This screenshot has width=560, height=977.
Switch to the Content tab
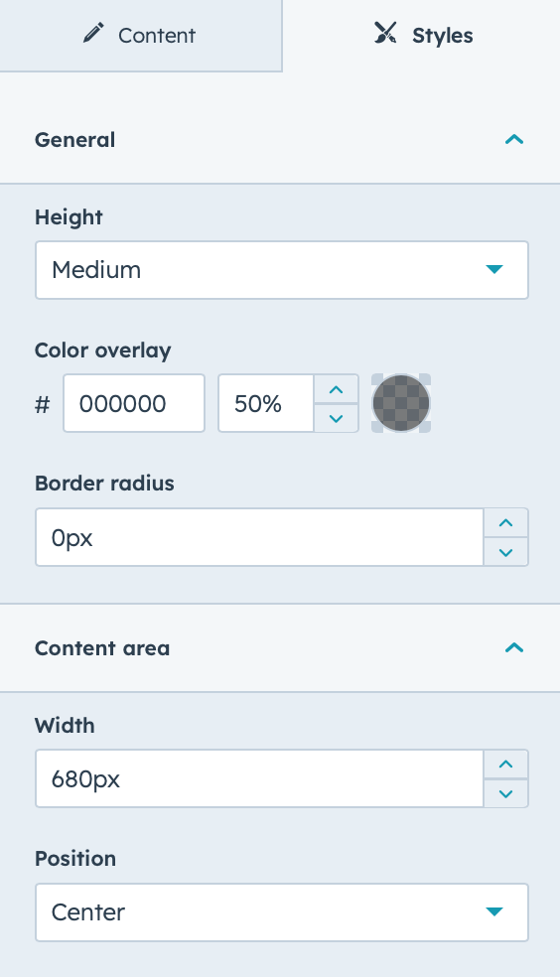[x=141, y=36]
